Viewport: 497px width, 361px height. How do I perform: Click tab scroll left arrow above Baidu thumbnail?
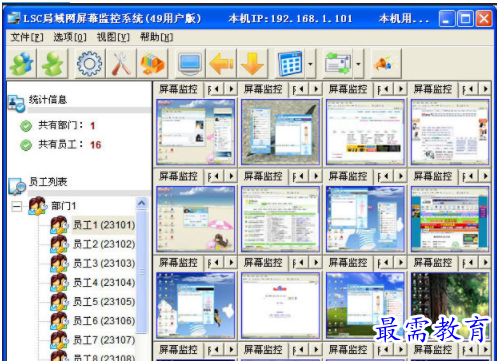301,263
